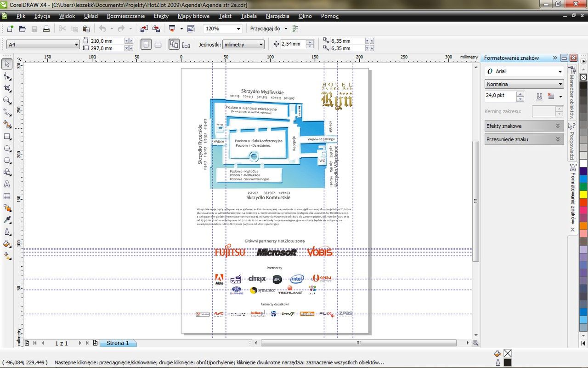Pick the yellow palette swatch
Viewport: 588px width, 368px height.
click(x=583, y=194)
